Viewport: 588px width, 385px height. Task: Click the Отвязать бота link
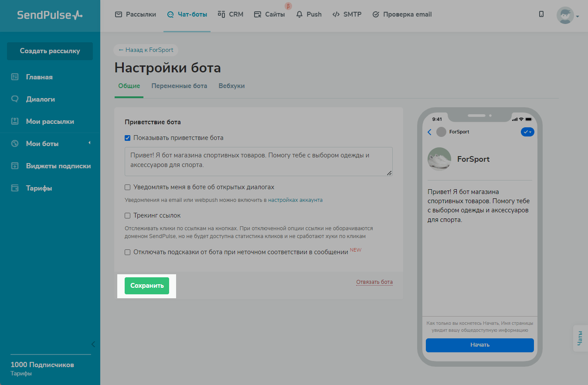pos(374,282)
